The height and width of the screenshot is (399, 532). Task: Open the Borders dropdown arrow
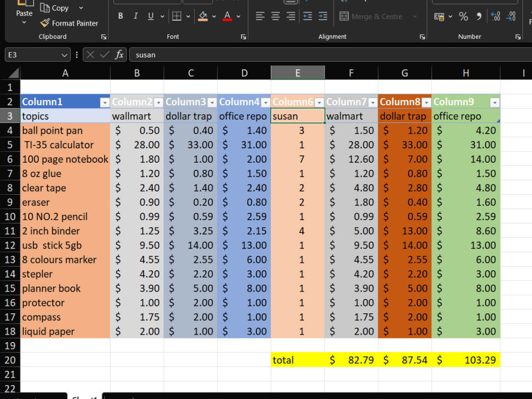pyautogui.click(x=188, y=16)
